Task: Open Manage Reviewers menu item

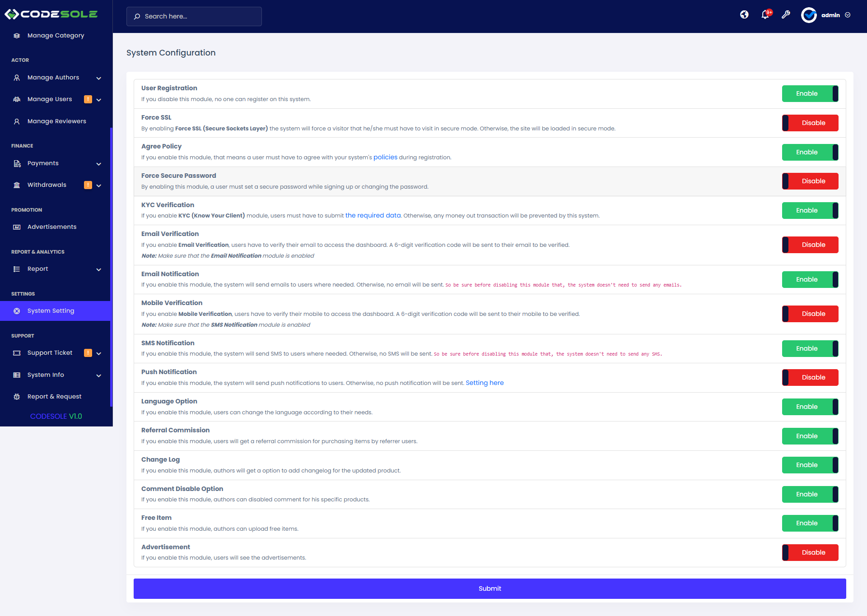Action: click(56, 121)
